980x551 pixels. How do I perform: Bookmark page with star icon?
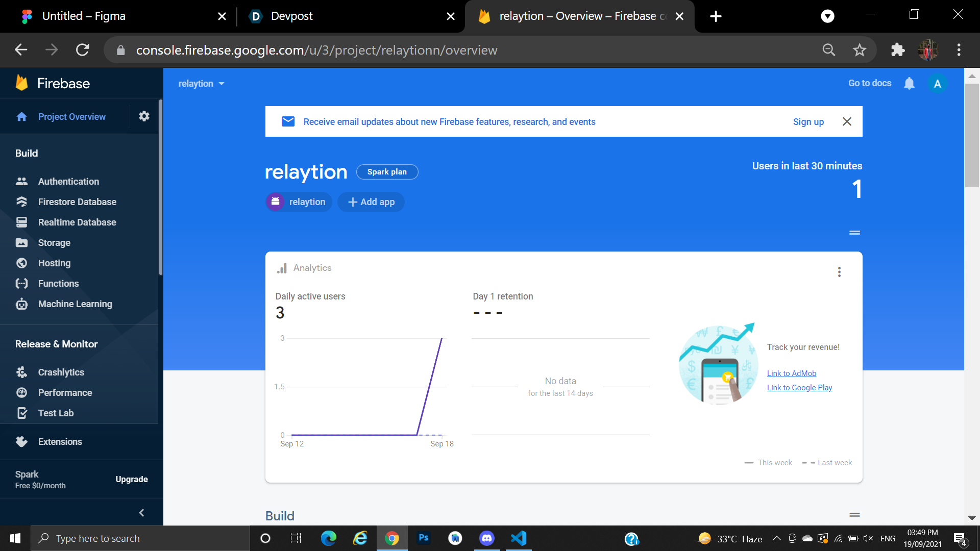pos(860,50)
